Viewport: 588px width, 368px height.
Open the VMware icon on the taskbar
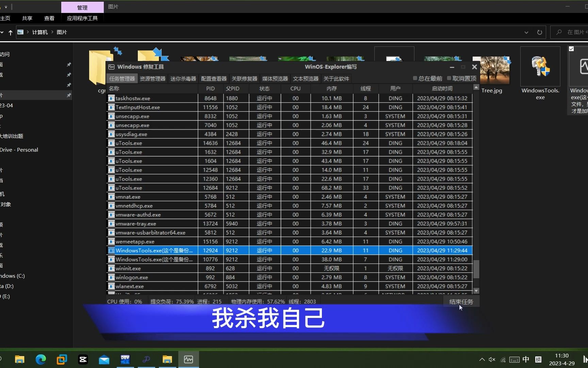click(62, 359)
